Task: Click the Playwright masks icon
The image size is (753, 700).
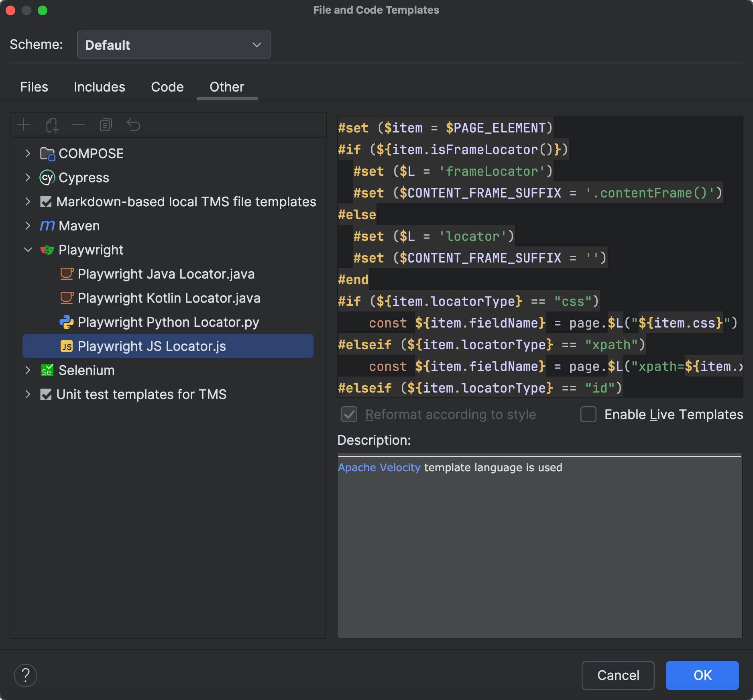Action: pyautogui.click(x=47, y=250)
